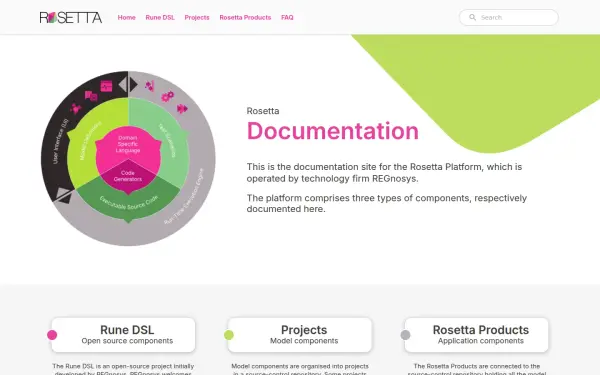
Task: Click the green dot beside Projects
Action: coord(229,335)
